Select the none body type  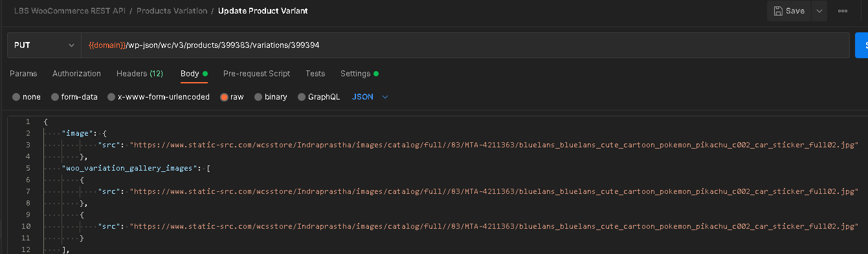(x=27, y=97)
